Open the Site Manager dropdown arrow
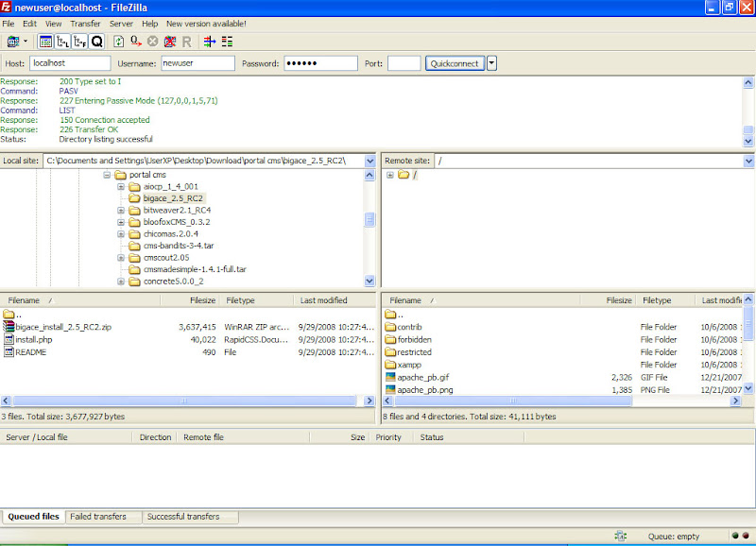 pyautogui.click(x=26, y=42)
